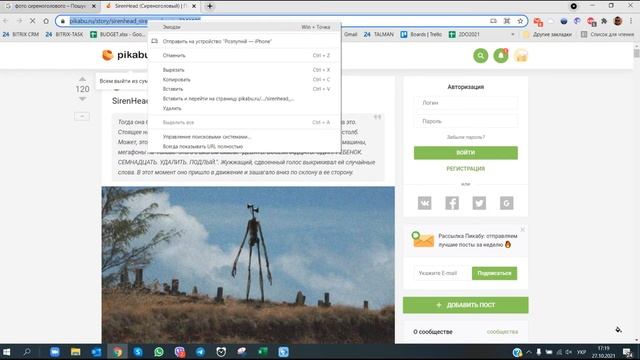This screenshot has height=360, width=640.
Task: Close the first browser tab
Action: [x=94, y=6]
